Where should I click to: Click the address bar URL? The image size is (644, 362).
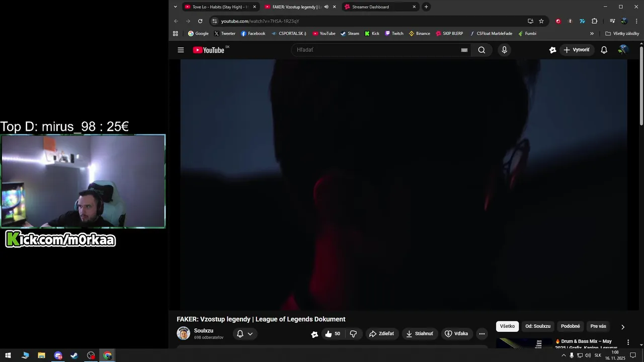click(260, 21)
